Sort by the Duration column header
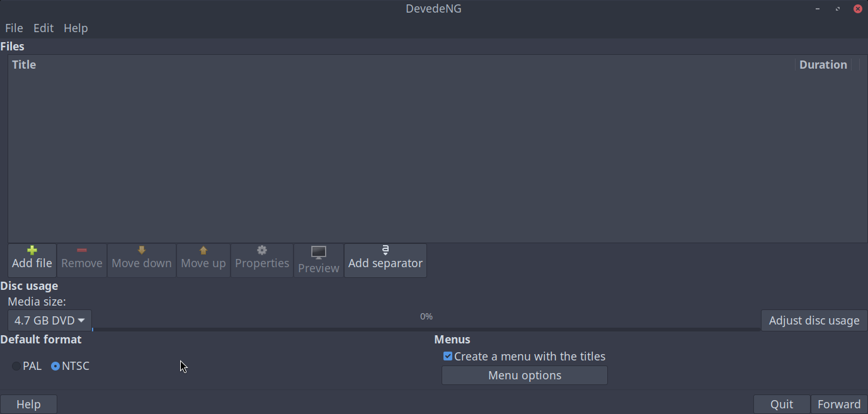This screenshot has height=414, width=868. (823, 65)
